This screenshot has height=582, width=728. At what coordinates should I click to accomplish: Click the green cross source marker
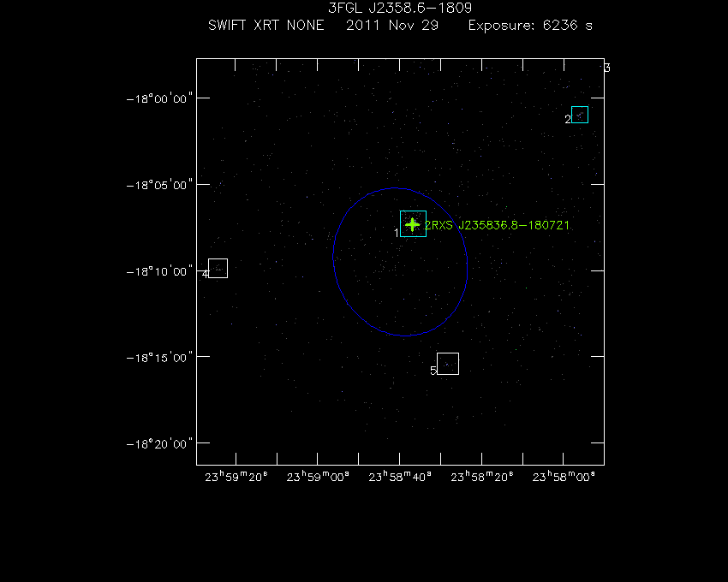pyautogui.click(x=412, y=224)
